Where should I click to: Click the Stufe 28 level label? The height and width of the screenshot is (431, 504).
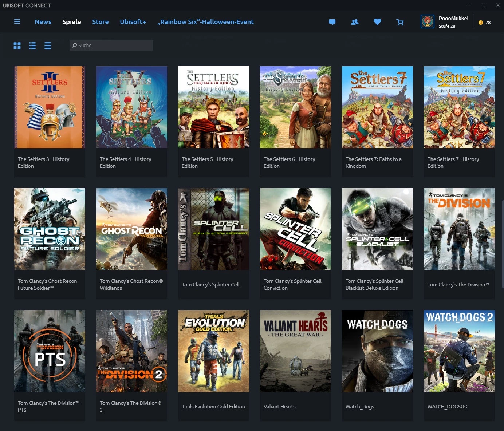pos(447,26)
